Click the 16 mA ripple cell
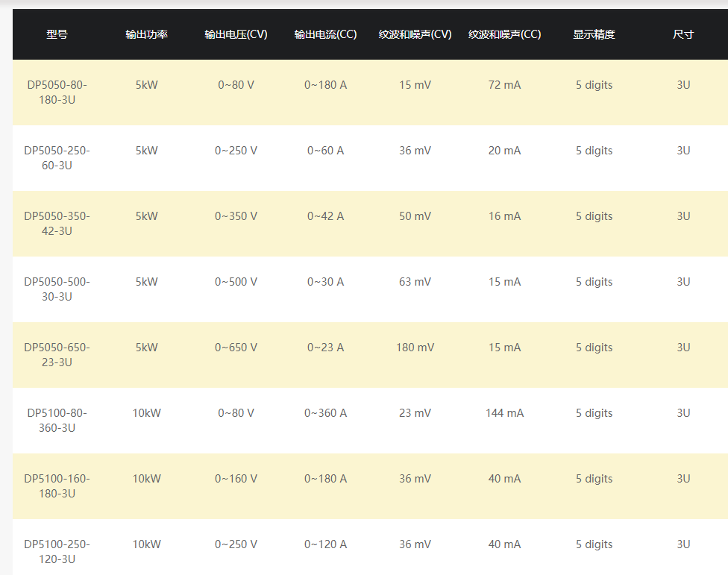This screenshot has height=575, width=728. pyautogui.click(x=505, y=216)
